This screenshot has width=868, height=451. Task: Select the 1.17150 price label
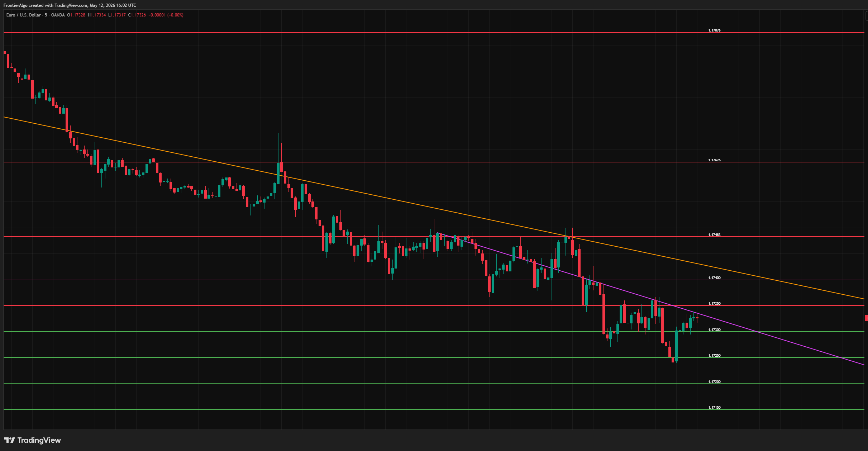click(714, 408)
